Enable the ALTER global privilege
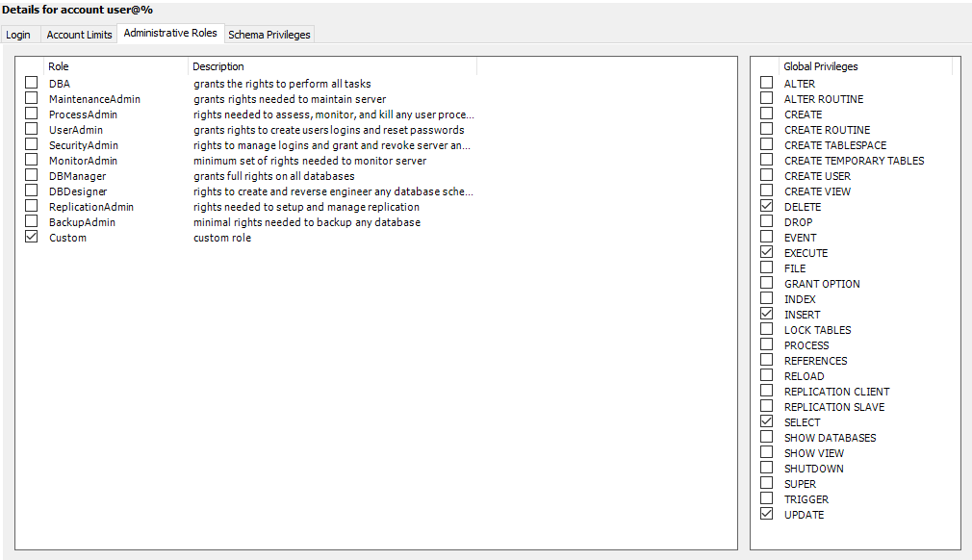This screenshot has height=560, width=972. click(767, 83)
